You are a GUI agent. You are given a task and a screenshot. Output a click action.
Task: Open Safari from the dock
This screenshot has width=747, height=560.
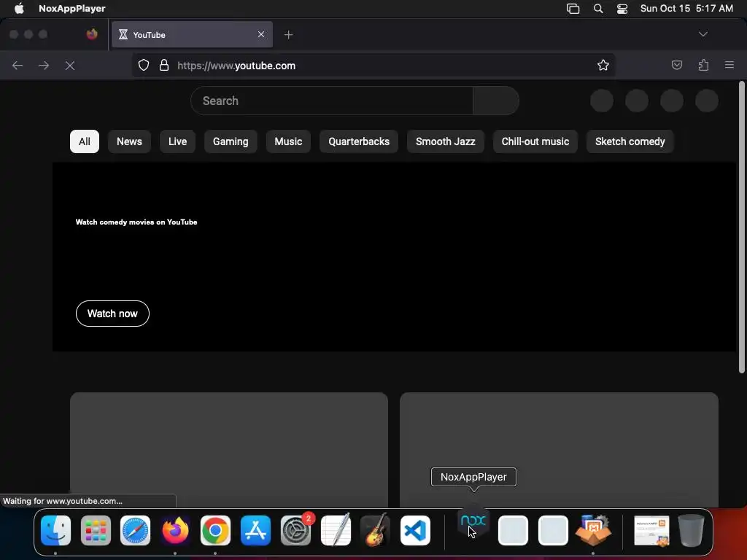[x=135, y=531]
